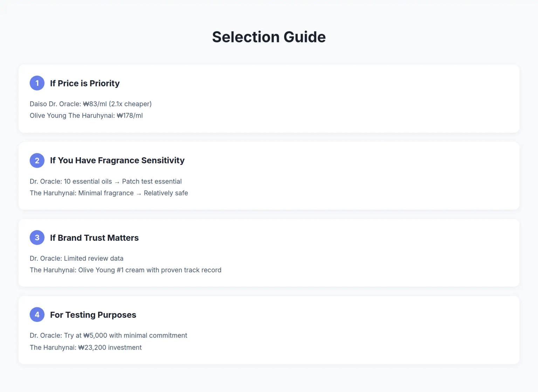Select the 'If Brand Trust Matters' heading
Viewport: 538px width, 392px height.
(94, 238)
